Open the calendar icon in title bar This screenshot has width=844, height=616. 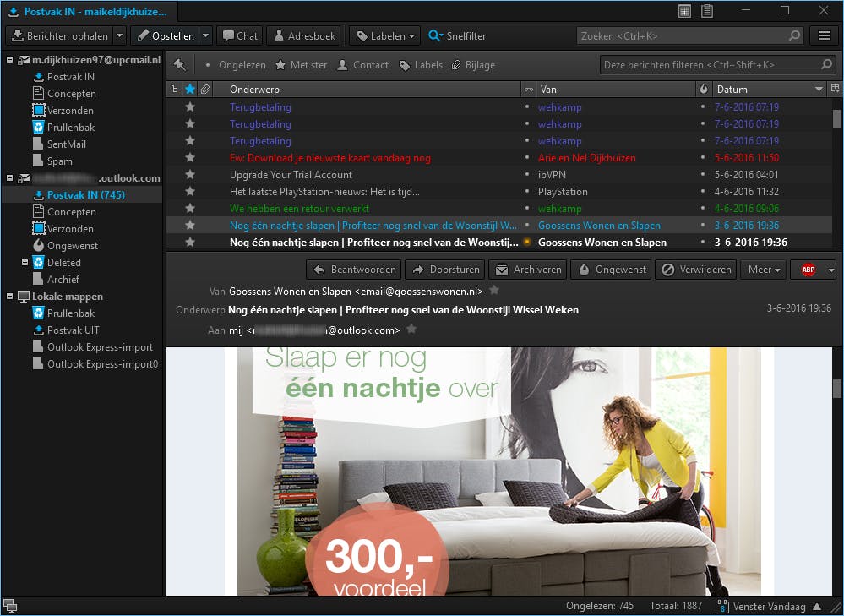coord(684,11)
